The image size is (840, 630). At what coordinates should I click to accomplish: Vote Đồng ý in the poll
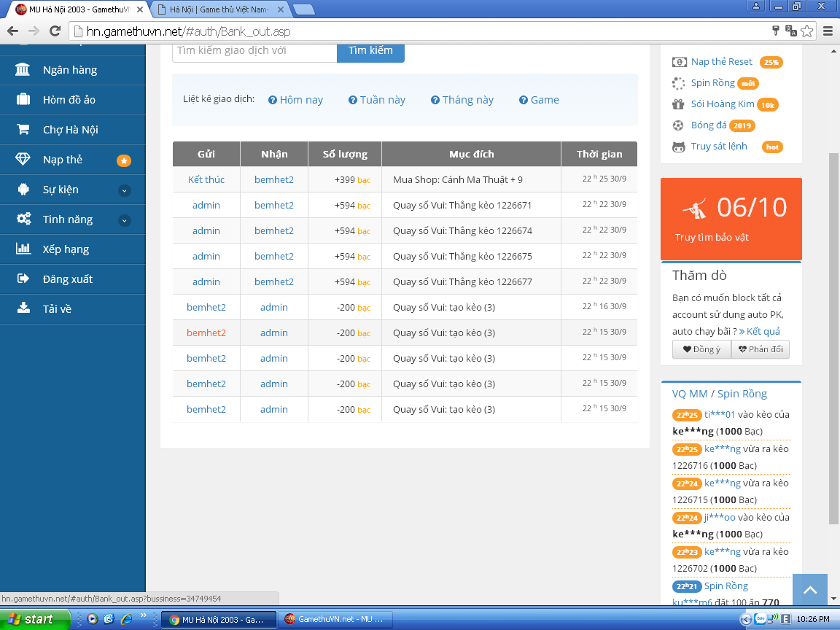(x=701, y=349)
